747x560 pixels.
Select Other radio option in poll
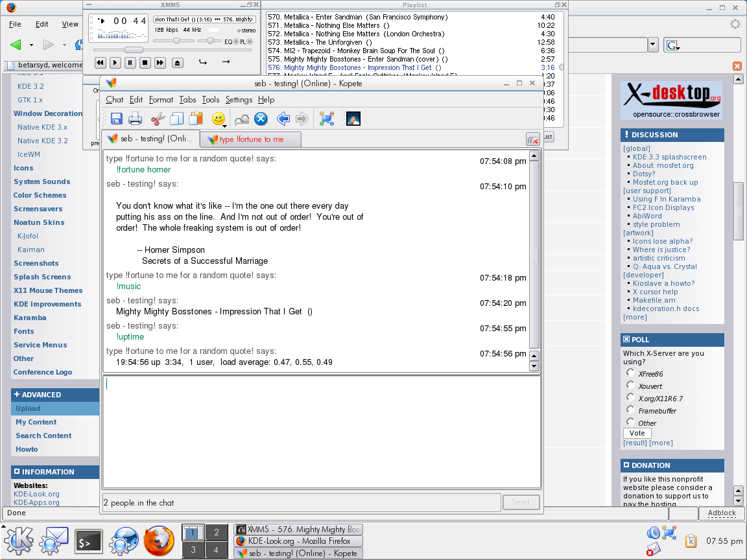tap(630, 422)
